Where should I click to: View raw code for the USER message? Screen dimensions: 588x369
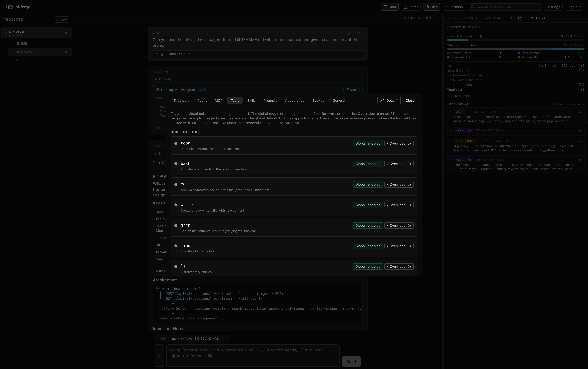point(580,112)
